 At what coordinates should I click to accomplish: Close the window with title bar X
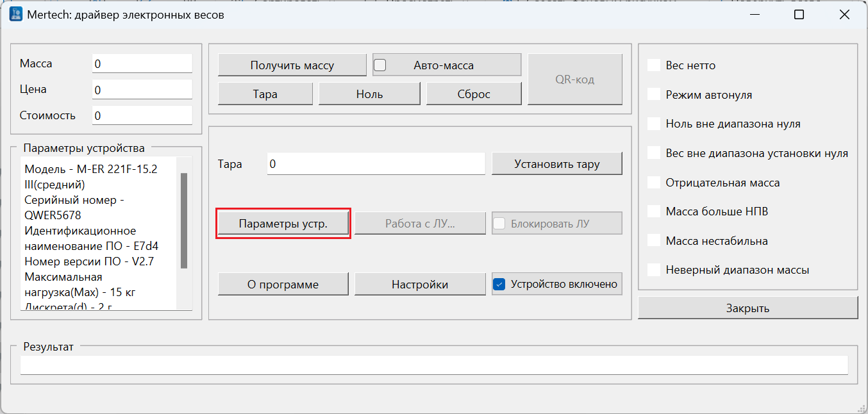[844, 15]
